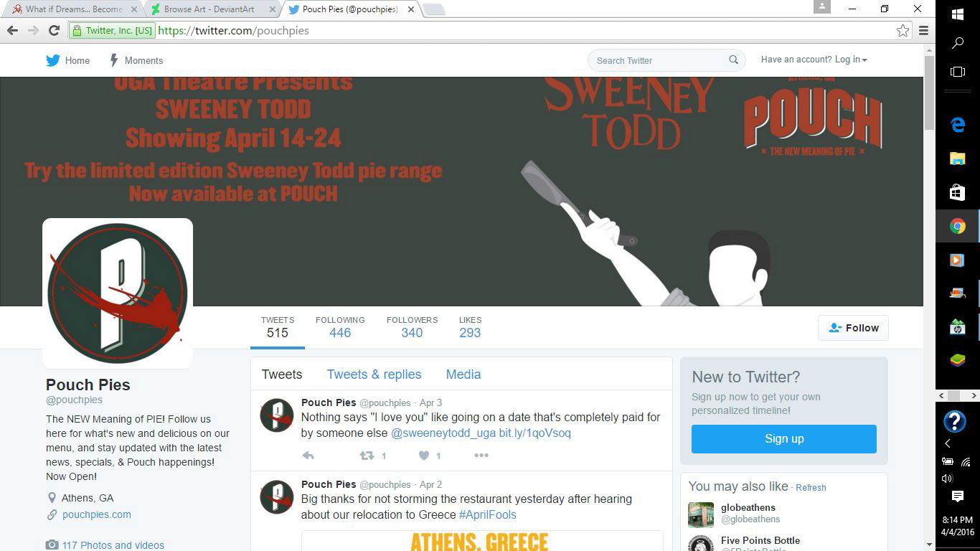980x551 pixels.
Task: Open Moments via the lightning bolt icon
Action: (x=113, y=60)
